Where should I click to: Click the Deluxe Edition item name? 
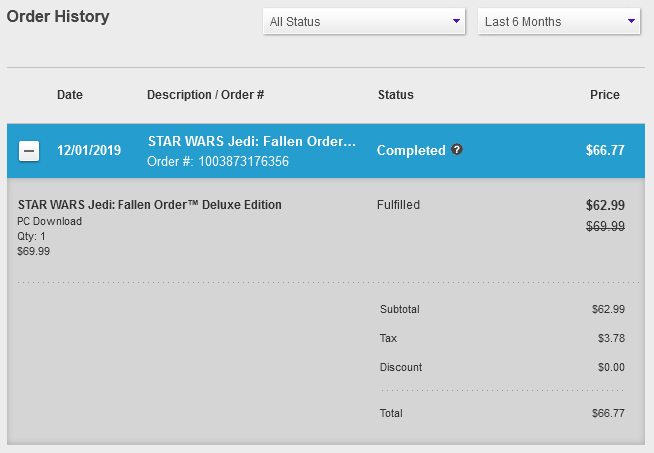coord(149,205)
